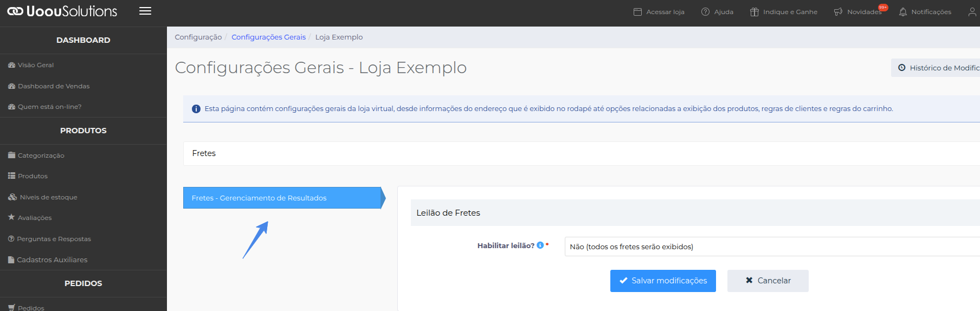This screenshot has width=980, height=311.
Task: Click the DASHBOARD sidebar section header
Action: 83,40
